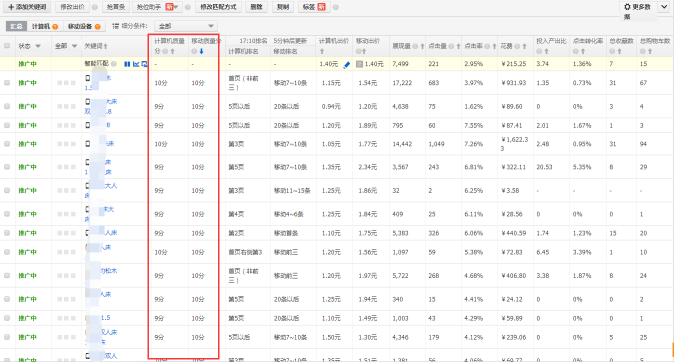Viewport: 674px width, 362px height.
Task: Click the help circle after 修改出价 button
Action: (95, 7)
